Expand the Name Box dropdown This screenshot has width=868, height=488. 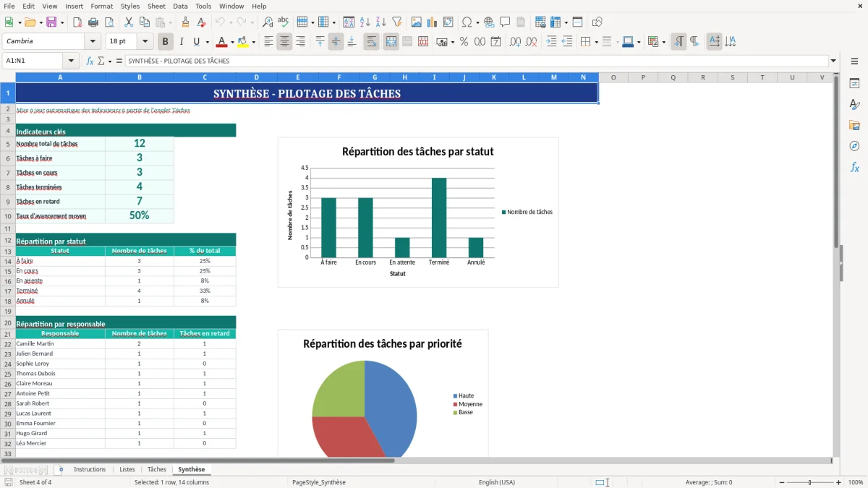(71, 61)
